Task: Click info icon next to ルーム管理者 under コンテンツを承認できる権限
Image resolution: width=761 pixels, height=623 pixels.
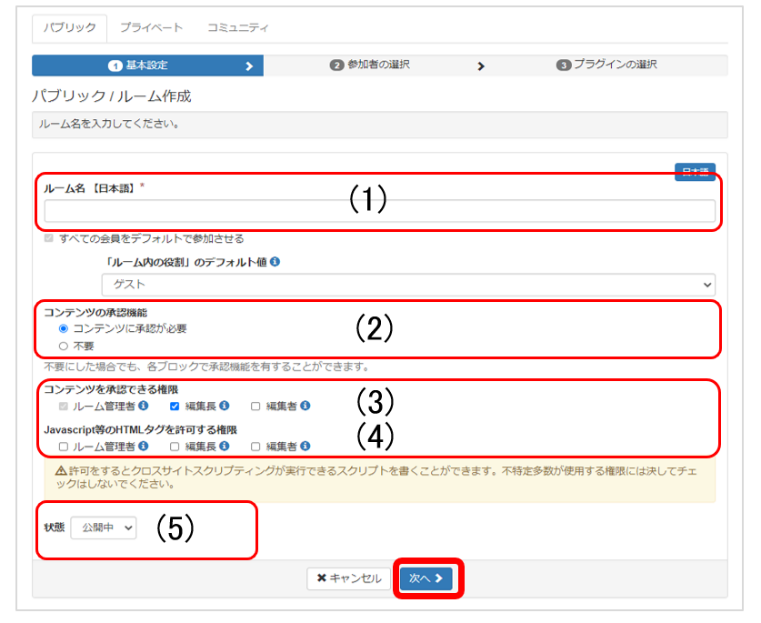Action: click(144, 406)
